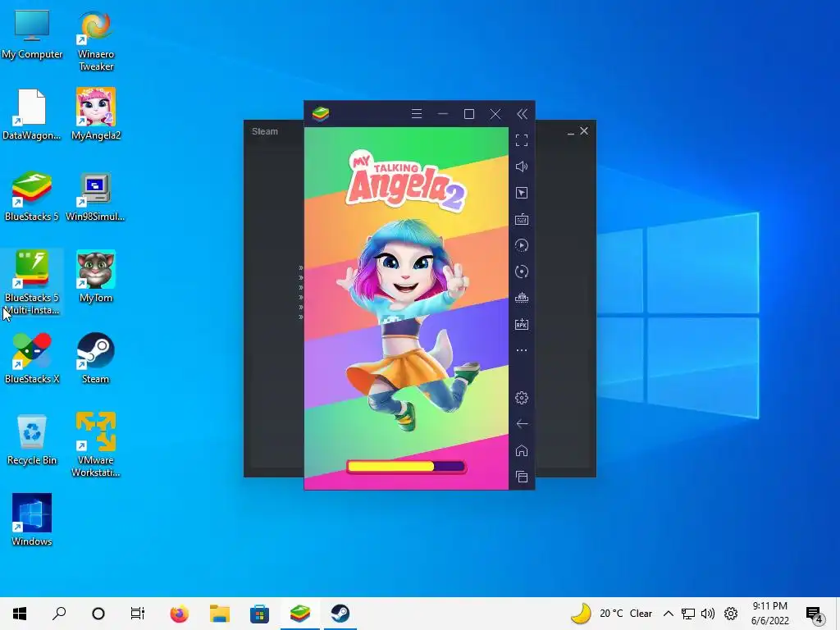Select Recycle Bin desktop icon
The width and height of the screenshot is (840, 630).
coord(32,440)
